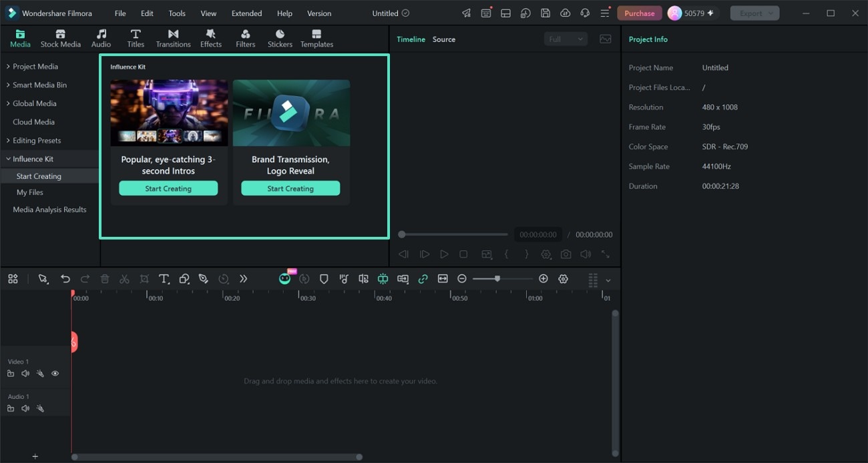Open the Export button dropdown

coord(771,13)
